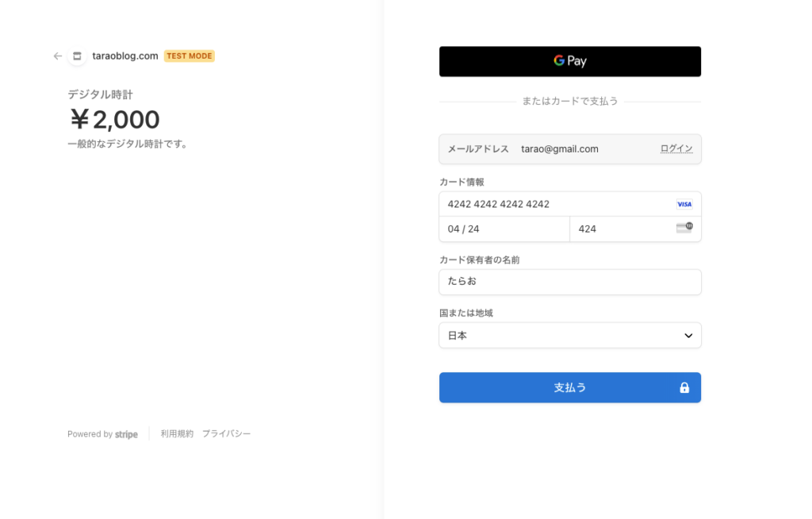The height and width of the screenshot is (519, 812).
Task: Click the TEST MODE badge
Action: (x=189, y=56)
